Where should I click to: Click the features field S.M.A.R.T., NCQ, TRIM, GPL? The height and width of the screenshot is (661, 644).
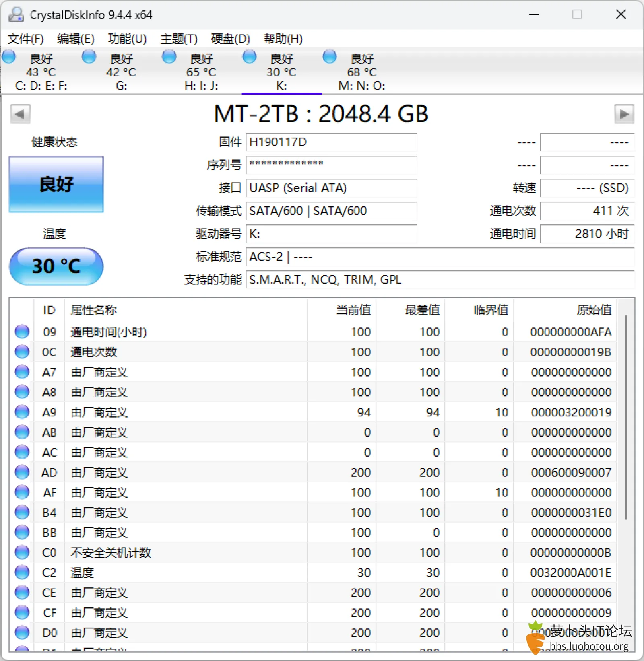tap(440, 280)
